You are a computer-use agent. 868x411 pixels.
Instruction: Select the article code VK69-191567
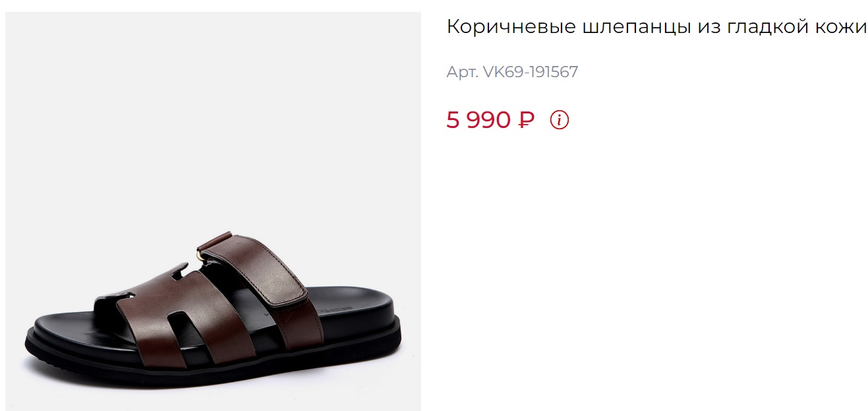click(531, 72)
